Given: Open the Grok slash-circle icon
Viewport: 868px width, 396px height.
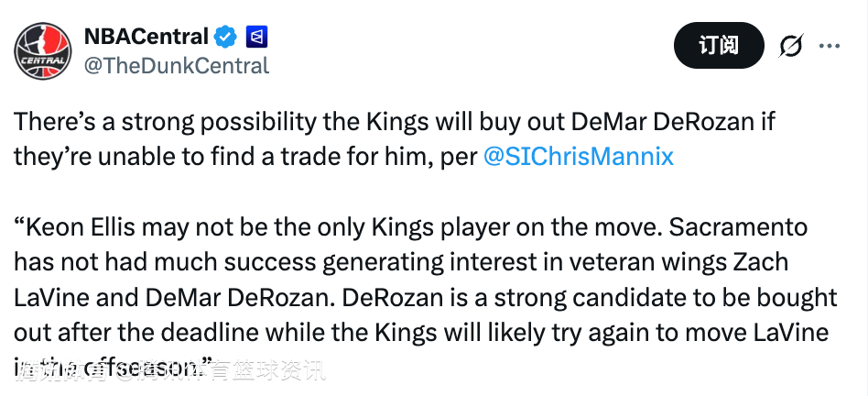Looking at the screenshot, I should coord(790,45).
